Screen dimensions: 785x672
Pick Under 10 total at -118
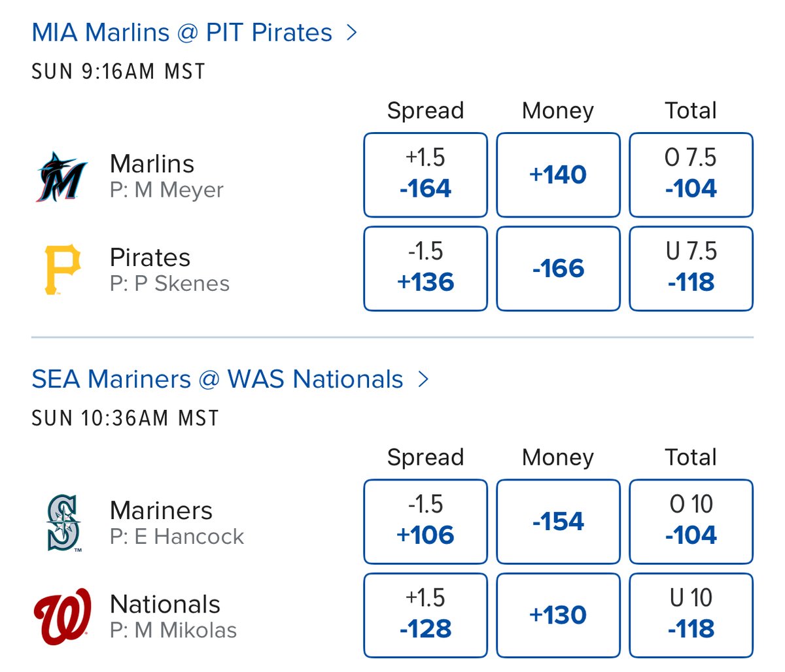(691, 615)
